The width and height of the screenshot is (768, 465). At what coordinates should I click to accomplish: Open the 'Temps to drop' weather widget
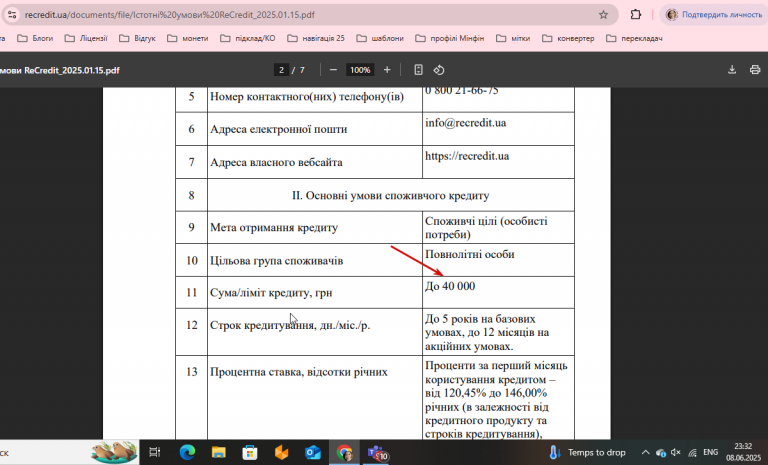pyautogui.click(x=586, y=452)
